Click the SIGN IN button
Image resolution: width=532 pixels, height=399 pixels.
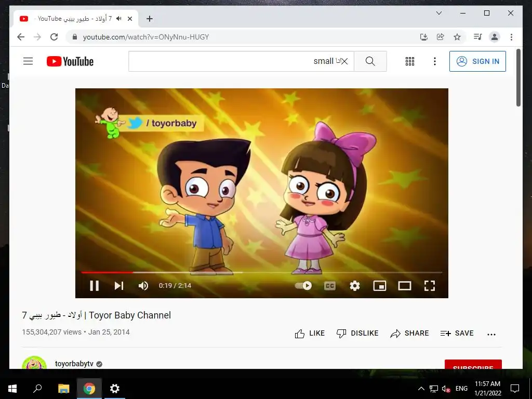477,61
